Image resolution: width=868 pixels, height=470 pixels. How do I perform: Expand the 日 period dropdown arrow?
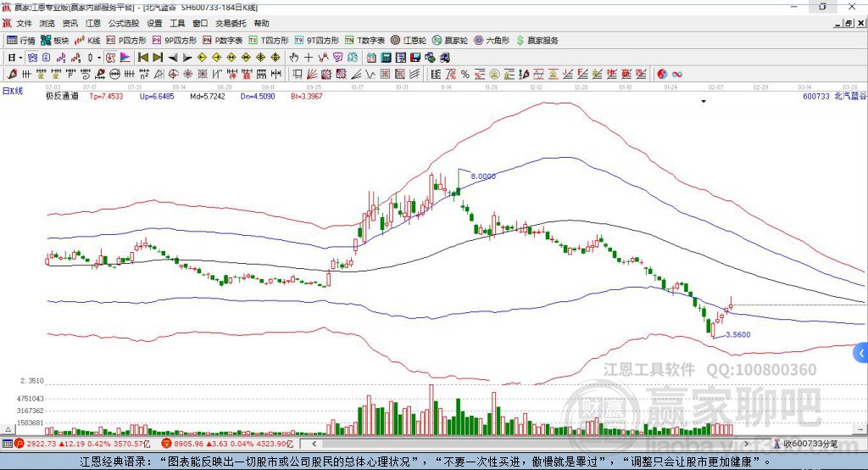coord(21,58)
